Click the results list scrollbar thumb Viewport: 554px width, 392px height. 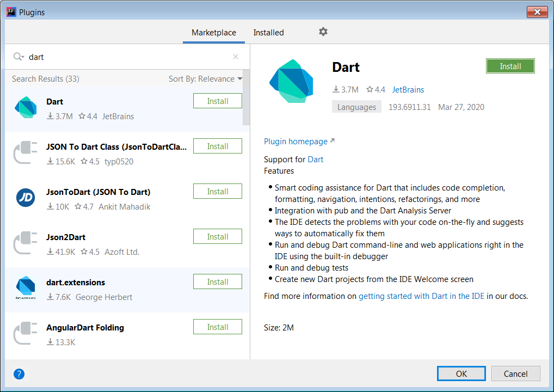(x=247, y=97)
